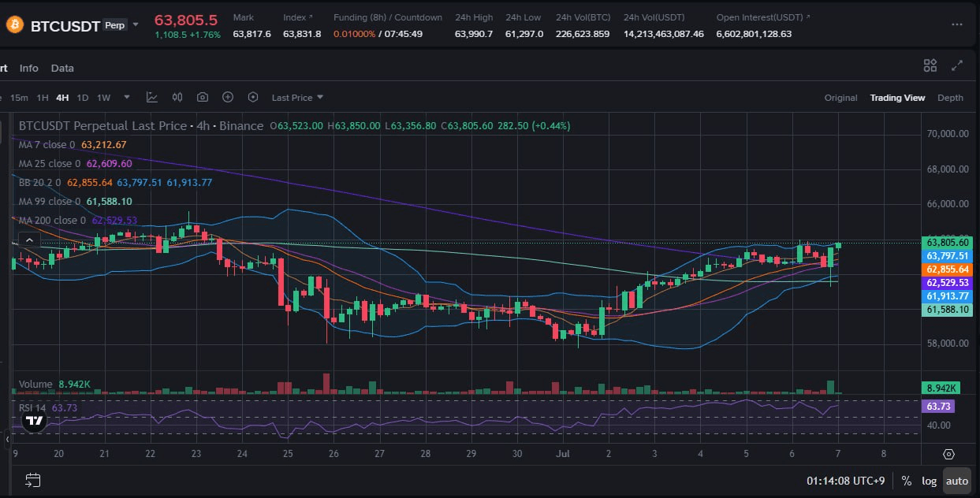Open the technical indicators chart icon
This screenshot has height=498, width=980.
click(x=152, y=98)
